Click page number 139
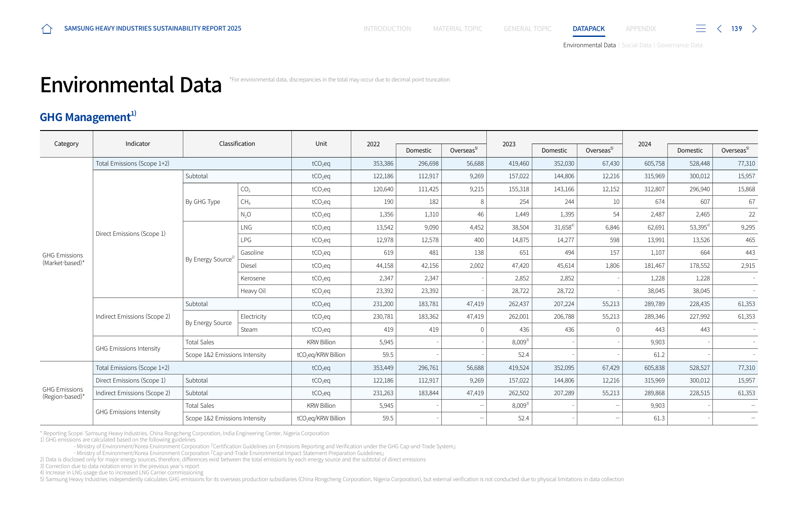Screen dimensions: 798x532 pos(737,29)
